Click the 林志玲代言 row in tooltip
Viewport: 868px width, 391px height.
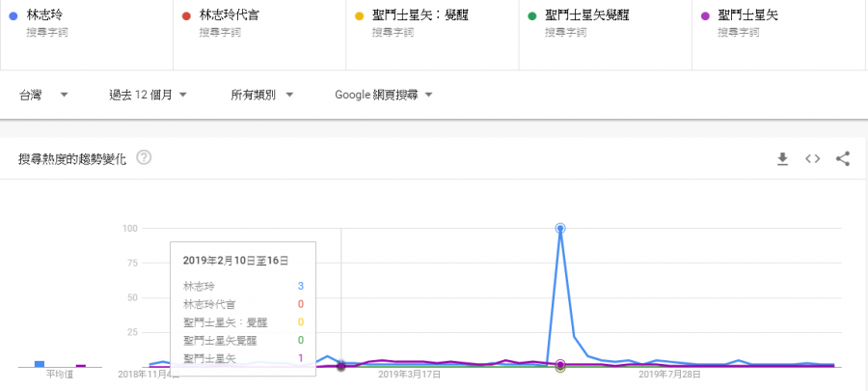(x=243, y=304)
